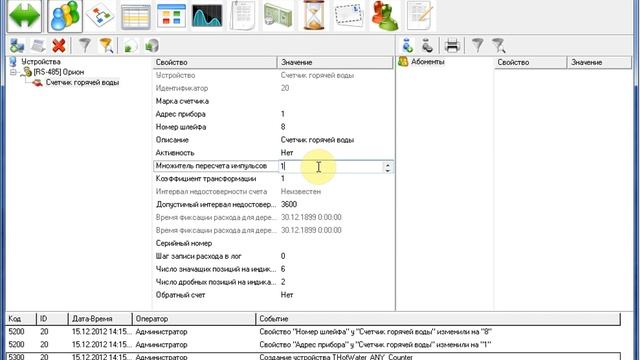Open the document reports icon
This screenshot has height=360, width=640.
tap(242, 16)
